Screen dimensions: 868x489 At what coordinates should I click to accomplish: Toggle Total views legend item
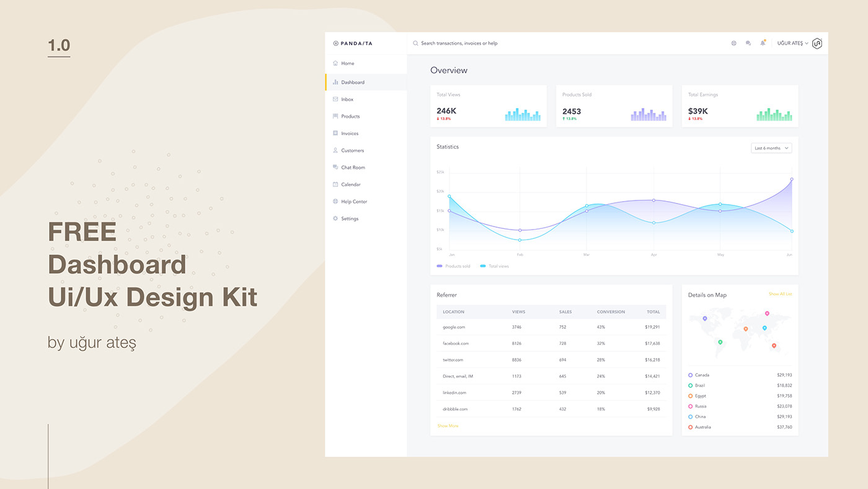494,266
